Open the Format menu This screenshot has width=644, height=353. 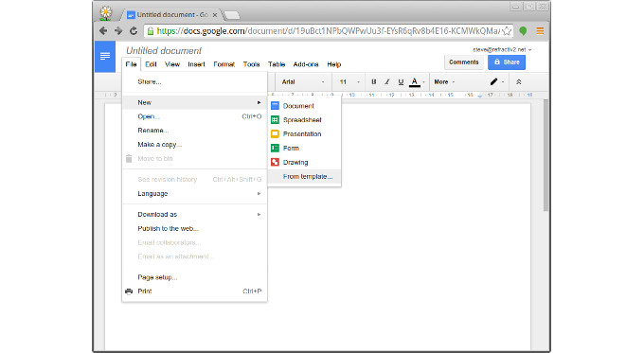pos(224,64)
